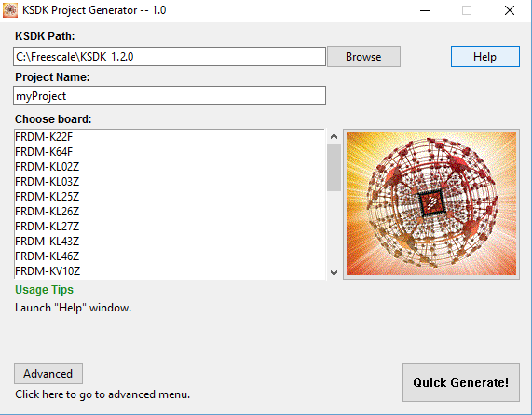This screenshot has height=415, width=532.
Task: Click the board preview image
Action: coord(431,203)
